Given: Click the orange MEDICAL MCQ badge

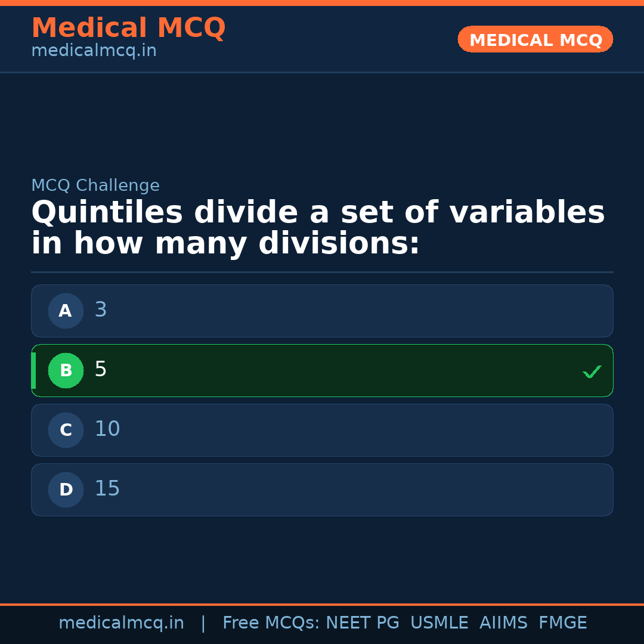Looking at the screenshot, I should (535, 39).
